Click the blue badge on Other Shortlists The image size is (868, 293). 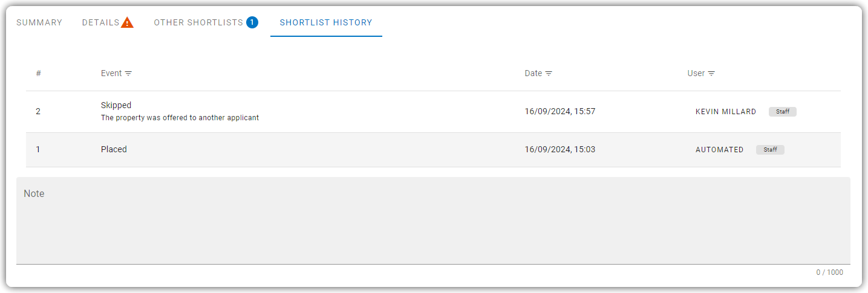pos(252,22)
